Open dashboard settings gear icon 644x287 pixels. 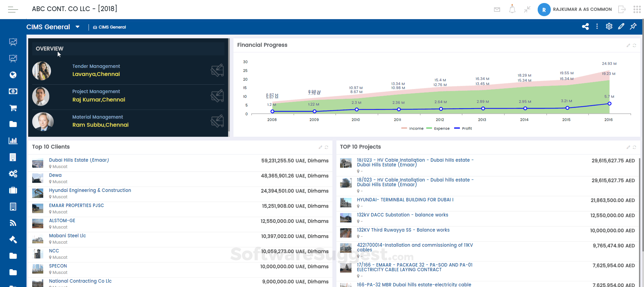[609, 26]
